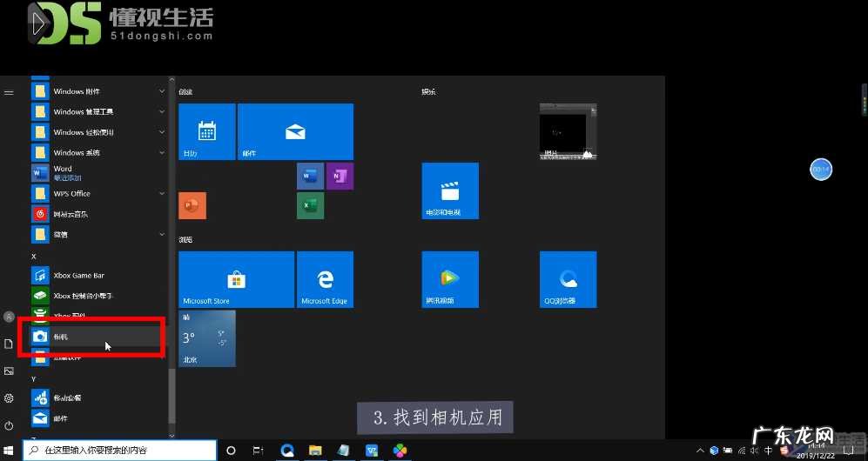Launch the Excel tile
The image size is (868, 461).
[x=310, y=205]
